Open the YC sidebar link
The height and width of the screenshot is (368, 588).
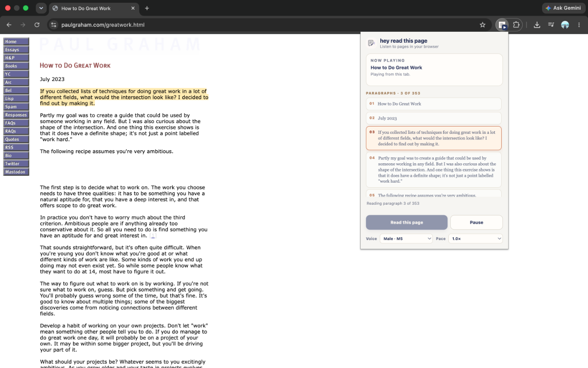point(16,74)
